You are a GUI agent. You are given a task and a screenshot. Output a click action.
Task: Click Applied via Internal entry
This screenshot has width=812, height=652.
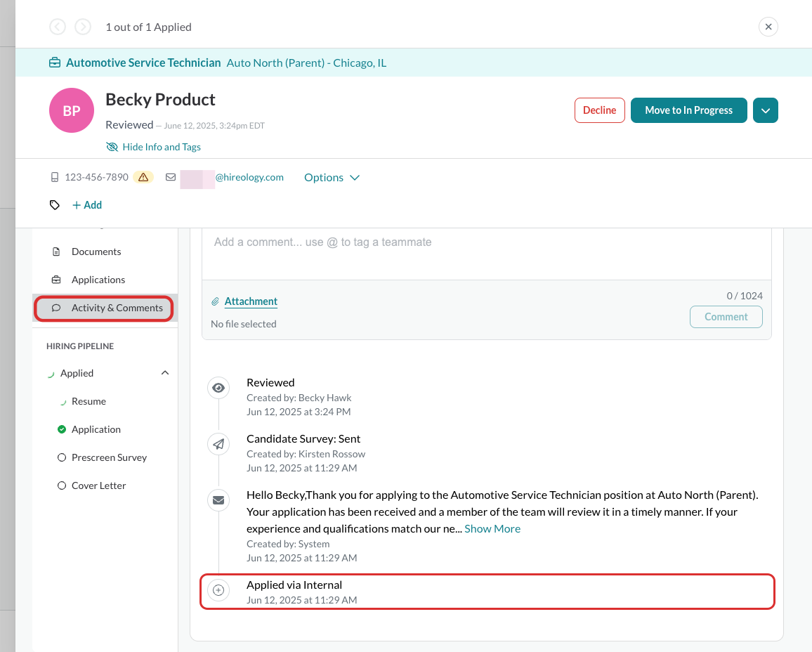tap(294, 585)
